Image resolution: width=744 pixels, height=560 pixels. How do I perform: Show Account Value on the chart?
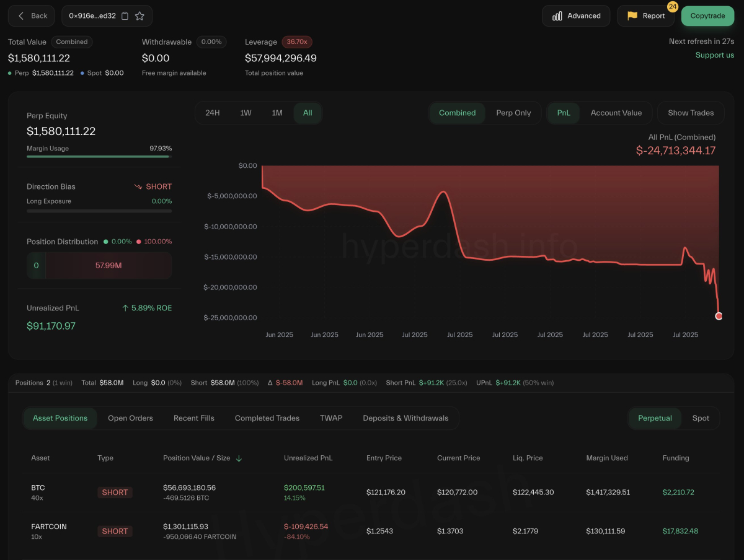(616, 113)
